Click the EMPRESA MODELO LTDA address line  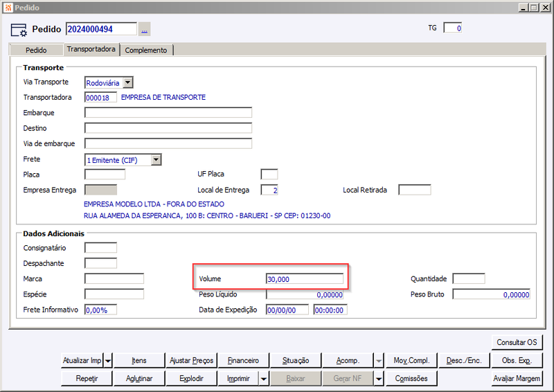coord(154,204)
